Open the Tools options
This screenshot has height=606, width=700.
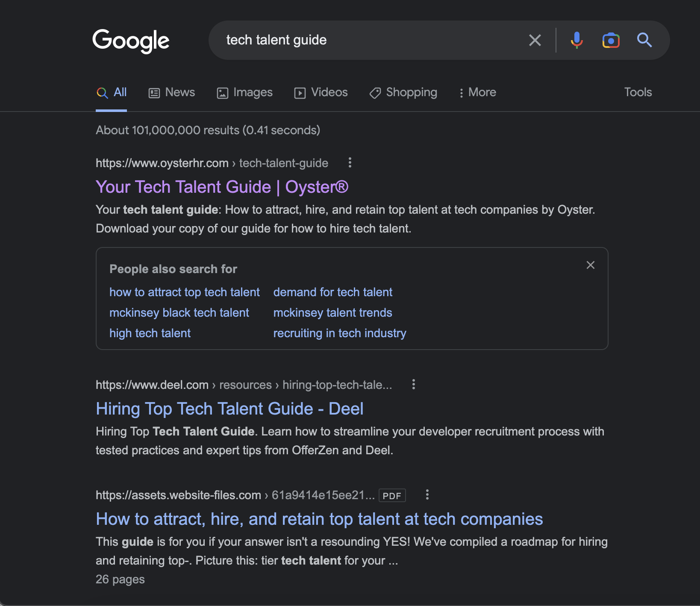coord(638,92)
